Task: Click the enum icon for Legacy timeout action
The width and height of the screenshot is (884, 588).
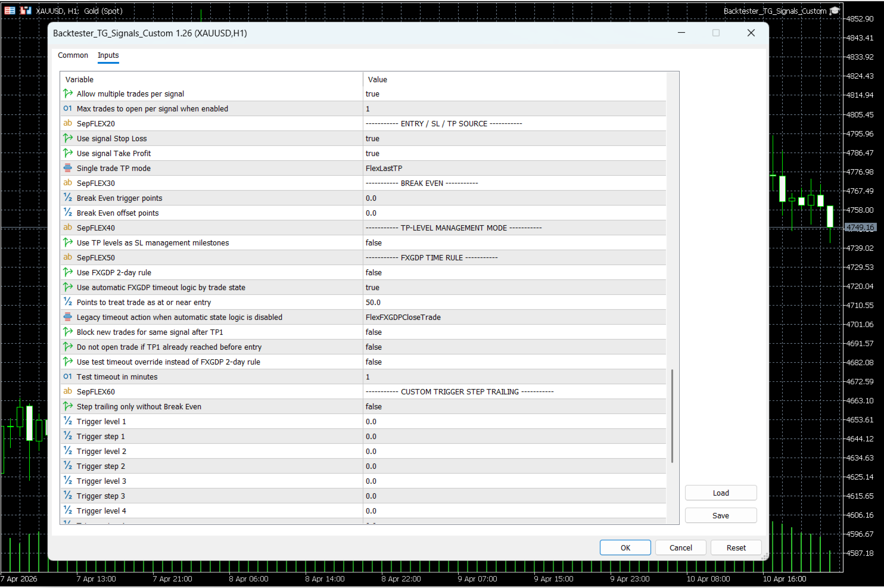Action: tap(68, 317)
